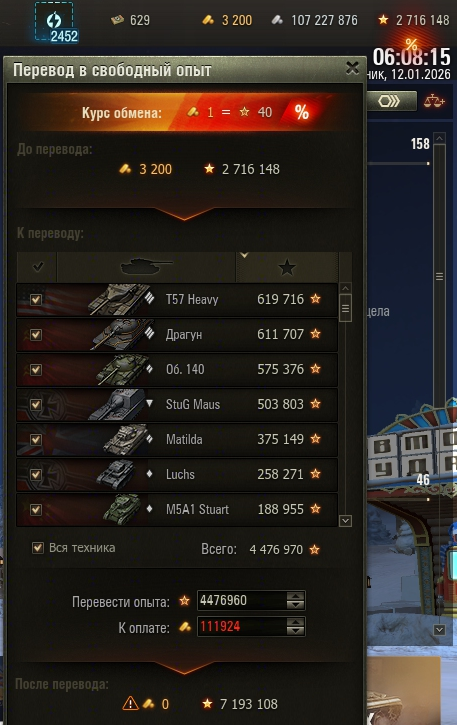Sort by experience star column header
Viewport: 457px width, 725px height.
(287, 267)
